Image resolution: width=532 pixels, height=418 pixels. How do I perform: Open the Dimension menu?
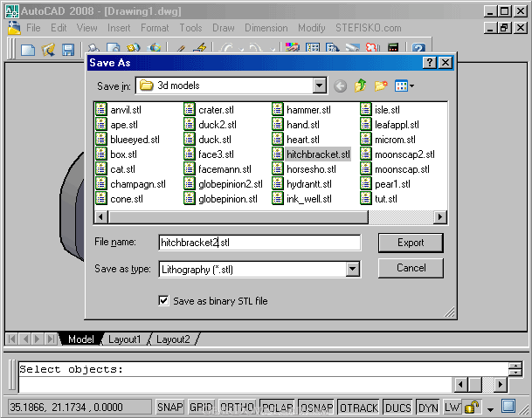click(266, 28)
